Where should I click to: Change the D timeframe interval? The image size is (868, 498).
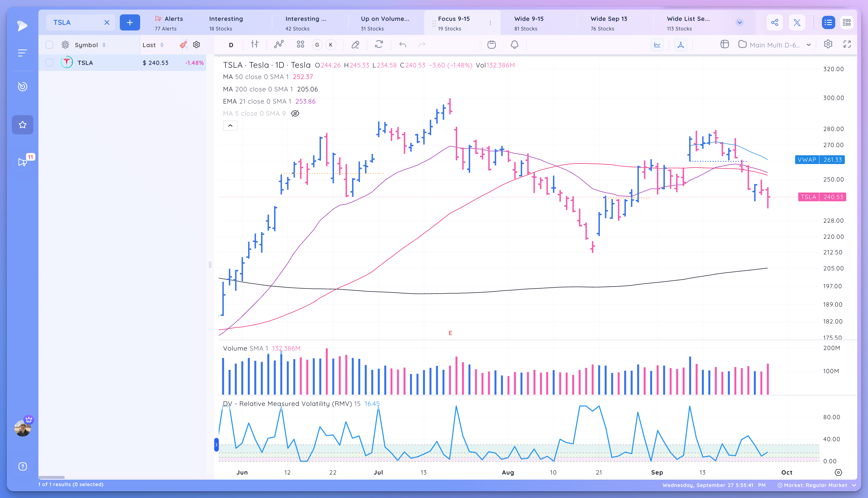(231, 45)
